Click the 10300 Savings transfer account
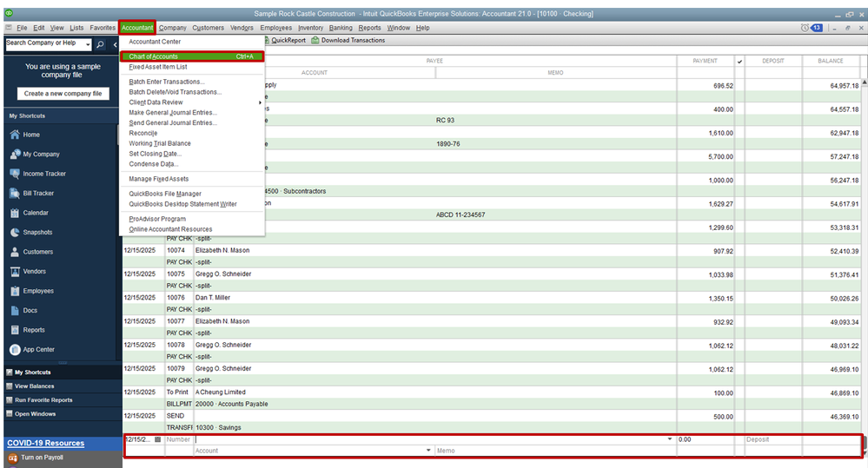 218,427
